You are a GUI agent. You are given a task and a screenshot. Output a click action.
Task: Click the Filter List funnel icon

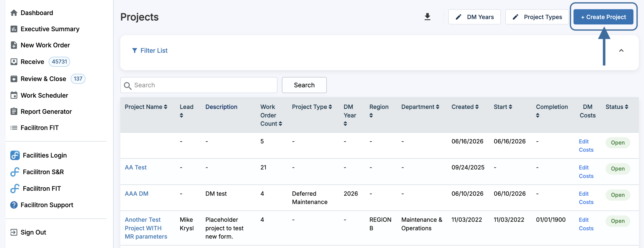135,51
